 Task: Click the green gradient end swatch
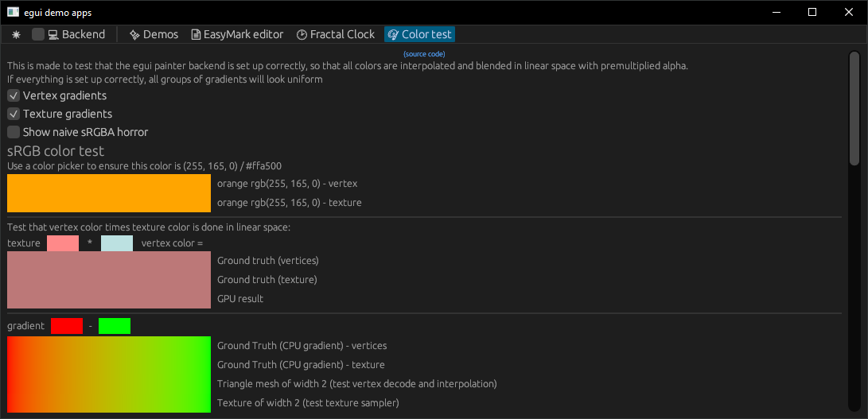pos(115,326)
